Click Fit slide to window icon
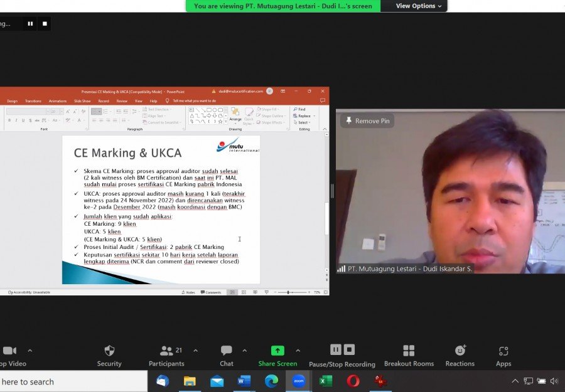565x392 pixels. (x=326, y=292)
